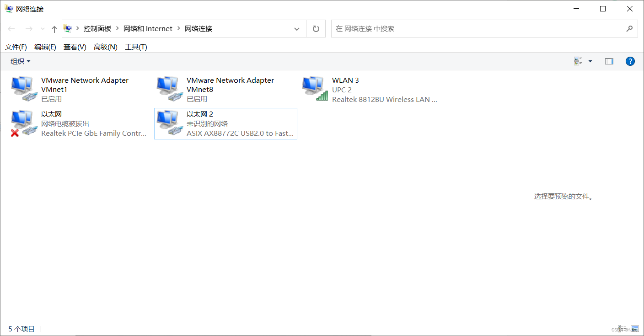Go up one level with the up arrow
644x336 pixels.
tap(54, 29)
